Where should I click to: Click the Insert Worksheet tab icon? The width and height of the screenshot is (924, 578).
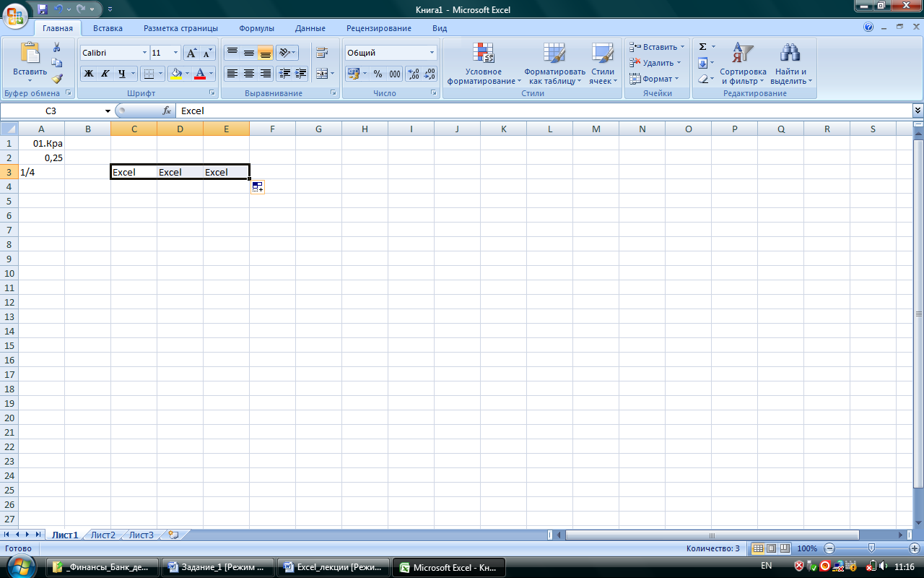(x=173, y=535)
